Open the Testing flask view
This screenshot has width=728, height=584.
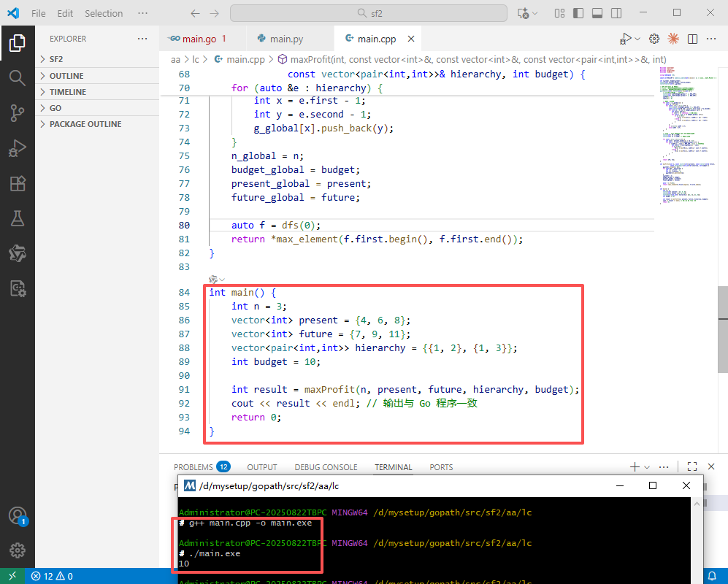[18, 218]
